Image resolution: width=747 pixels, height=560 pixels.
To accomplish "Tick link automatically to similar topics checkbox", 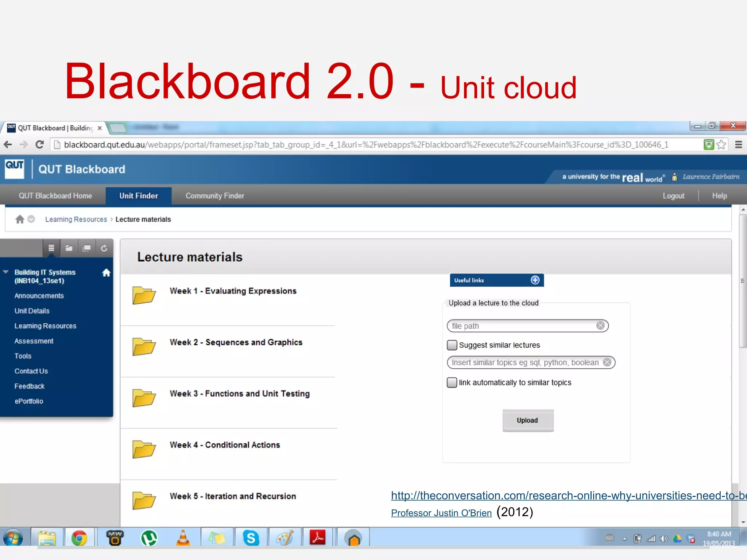I will [452, 382].
